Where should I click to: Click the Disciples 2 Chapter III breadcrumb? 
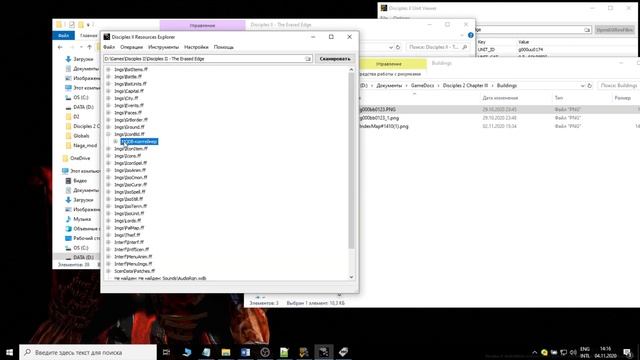point(465,86)
